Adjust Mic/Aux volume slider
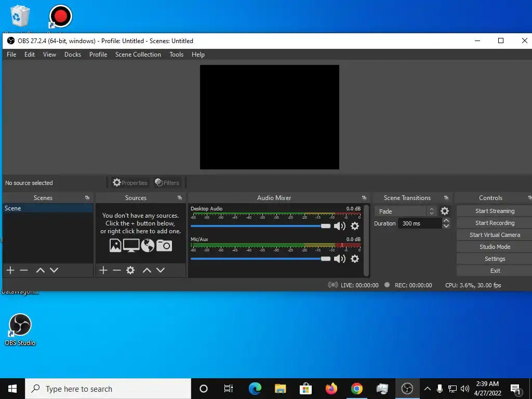This screenshot has width=532, height=399. 261,259
